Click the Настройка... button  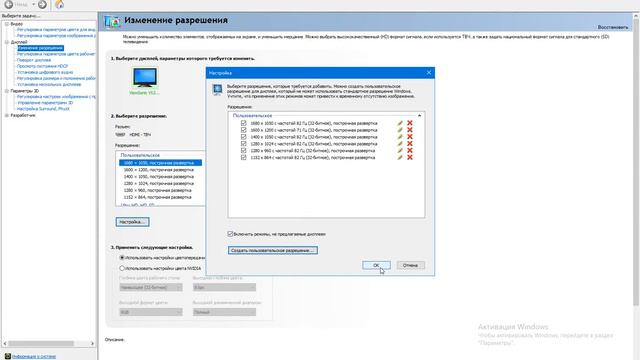coord(132,222)
